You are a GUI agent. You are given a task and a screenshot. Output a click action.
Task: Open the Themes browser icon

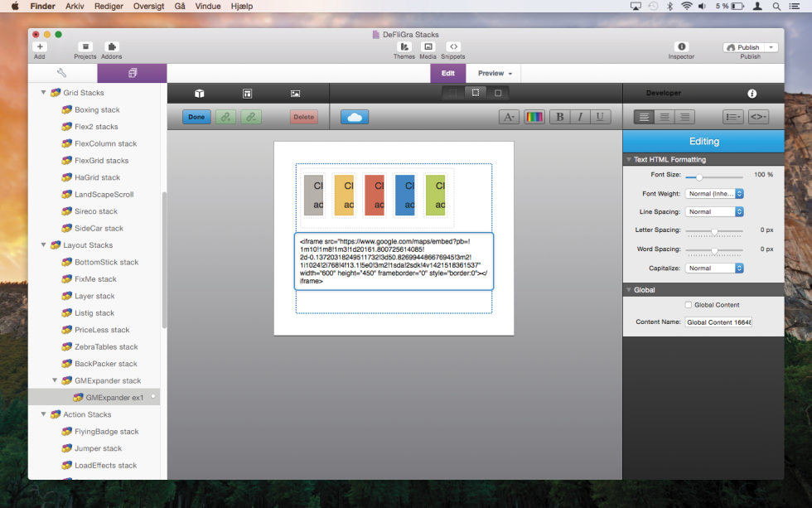click(x=404, y=46)
